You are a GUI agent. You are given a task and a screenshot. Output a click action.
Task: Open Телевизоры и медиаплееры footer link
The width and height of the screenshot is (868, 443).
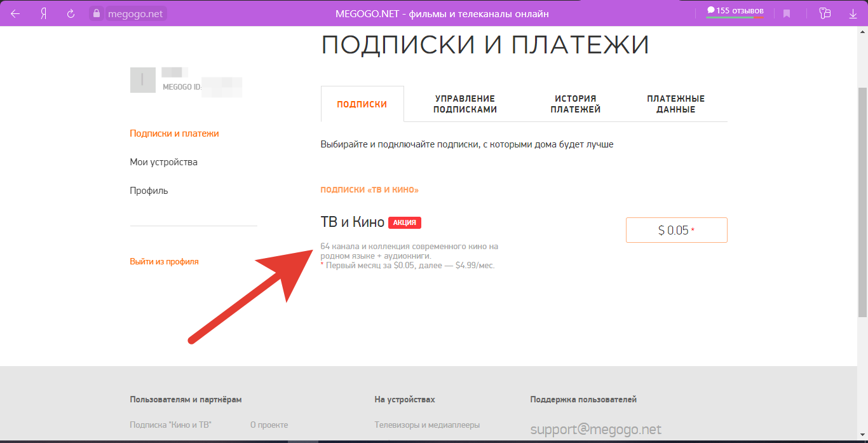(427, 425)
